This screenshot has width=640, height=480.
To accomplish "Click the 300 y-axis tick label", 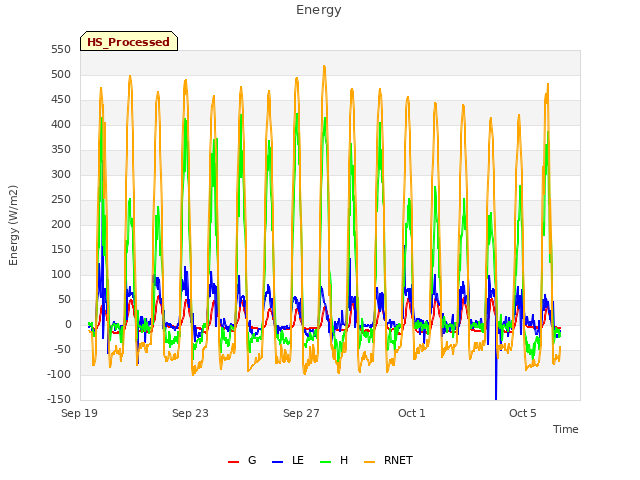I will click(61, 175).
